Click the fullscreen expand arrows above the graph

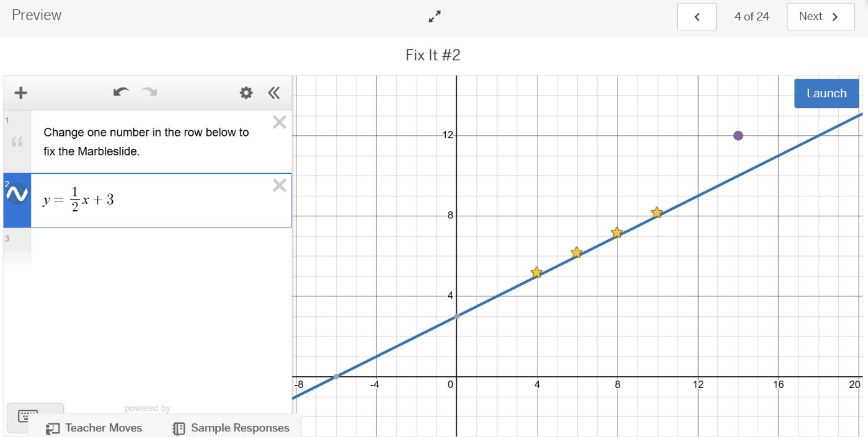pyautogui.click(x=434, y=17)
